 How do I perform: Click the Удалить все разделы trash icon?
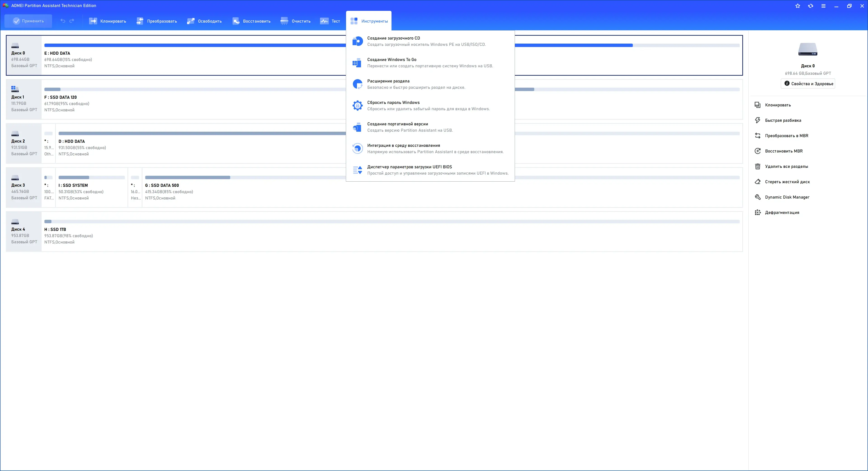pos(757,166)
